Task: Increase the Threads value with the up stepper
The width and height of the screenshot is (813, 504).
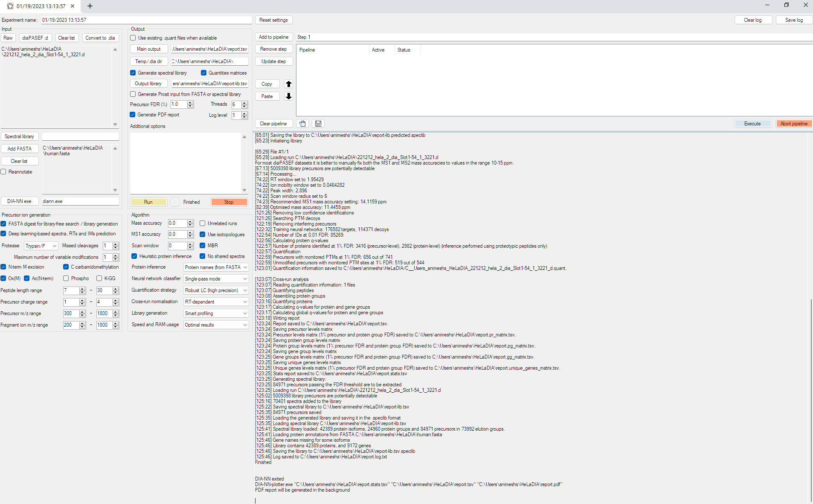Action: click(x=244, y=102)
